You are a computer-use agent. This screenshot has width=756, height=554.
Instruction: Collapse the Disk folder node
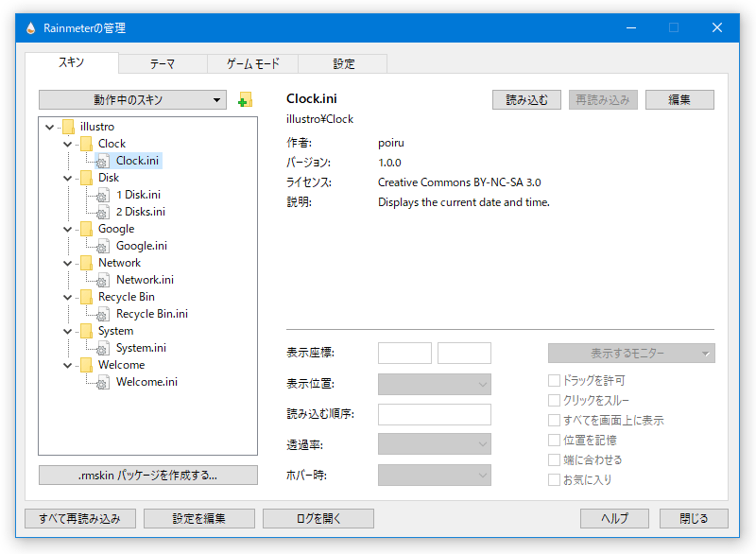67,179
